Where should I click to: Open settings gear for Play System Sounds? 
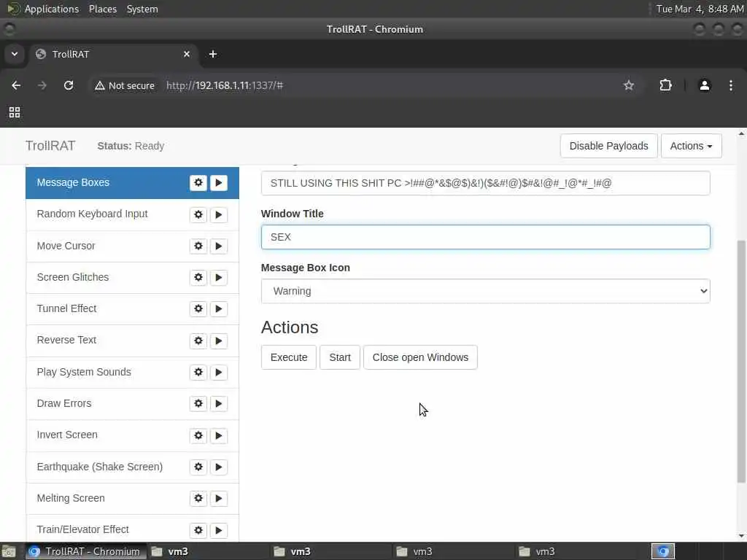[198, 373]
